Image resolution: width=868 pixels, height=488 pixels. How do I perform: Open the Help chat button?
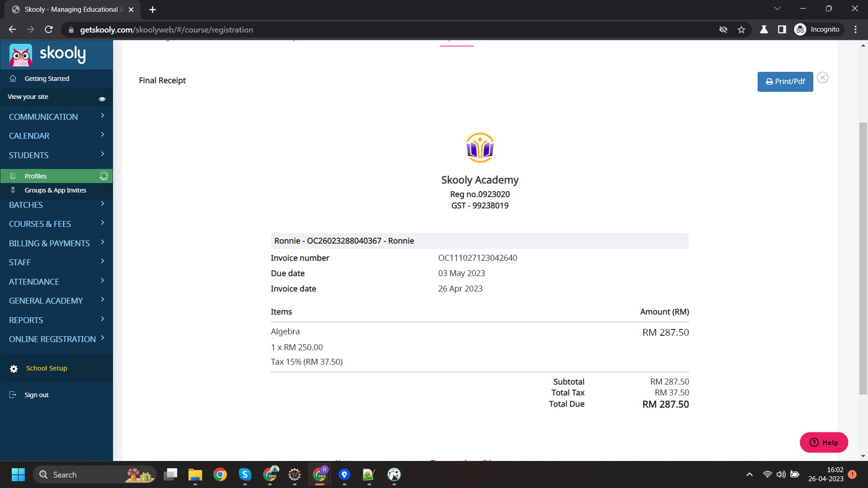tap(824, 442)
